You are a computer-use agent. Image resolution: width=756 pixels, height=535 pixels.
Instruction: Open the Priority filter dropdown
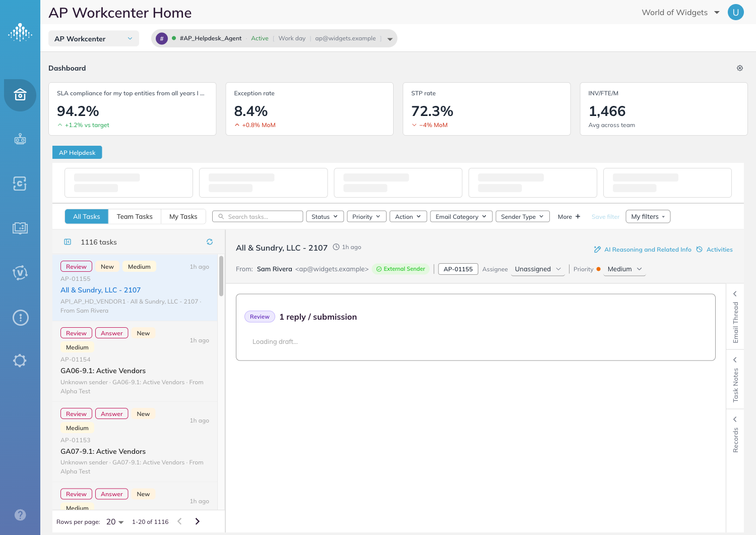point(367,216)
